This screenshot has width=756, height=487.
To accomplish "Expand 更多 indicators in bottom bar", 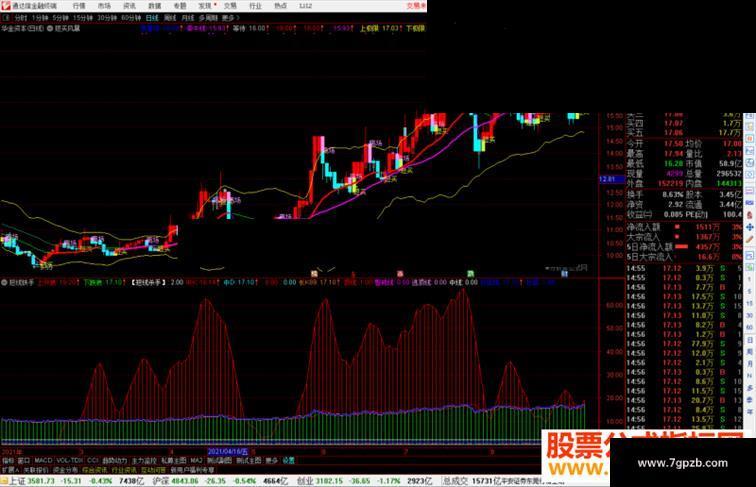I will point(272,460).
